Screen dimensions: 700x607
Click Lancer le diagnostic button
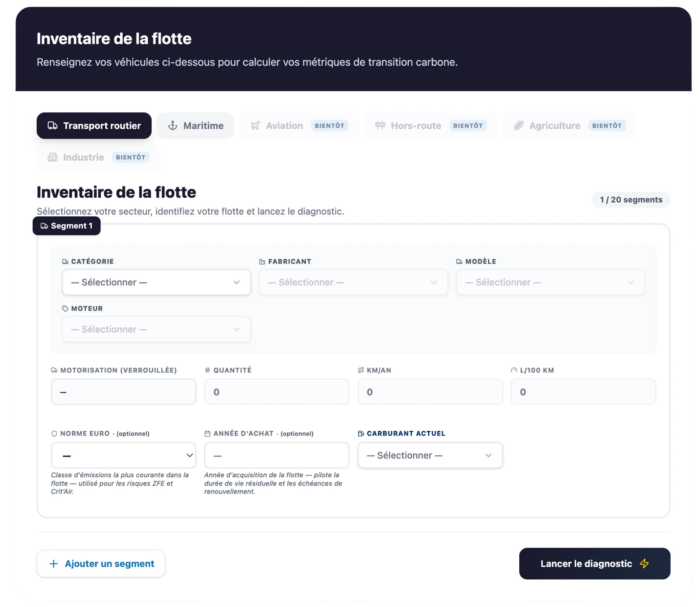[x=595, y=564]
